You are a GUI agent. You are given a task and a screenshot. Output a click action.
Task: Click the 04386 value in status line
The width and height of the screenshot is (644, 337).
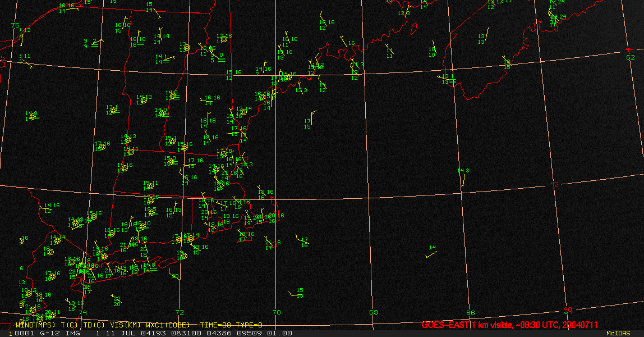click(x=219, y=333)
